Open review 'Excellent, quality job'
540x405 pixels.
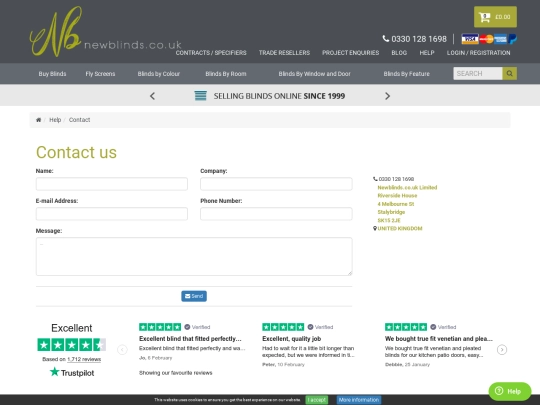coord(291,339)
